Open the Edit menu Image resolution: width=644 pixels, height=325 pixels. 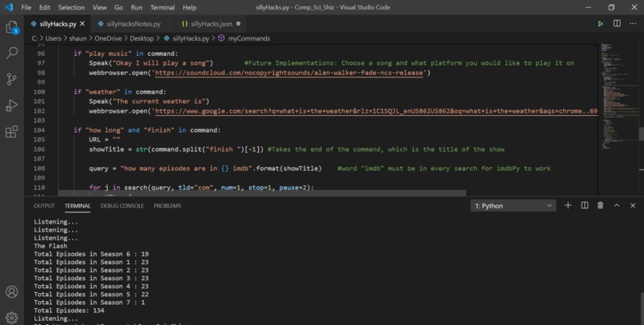(45, 7)
